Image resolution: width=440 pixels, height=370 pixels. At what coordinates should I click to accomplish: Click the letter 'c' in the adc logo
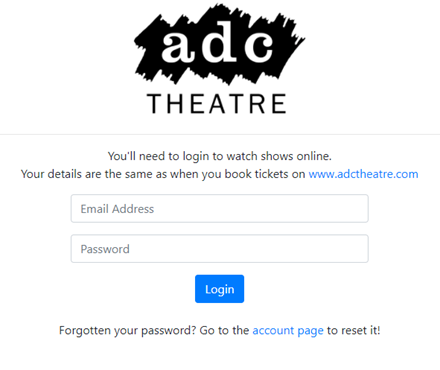(259, 47)
